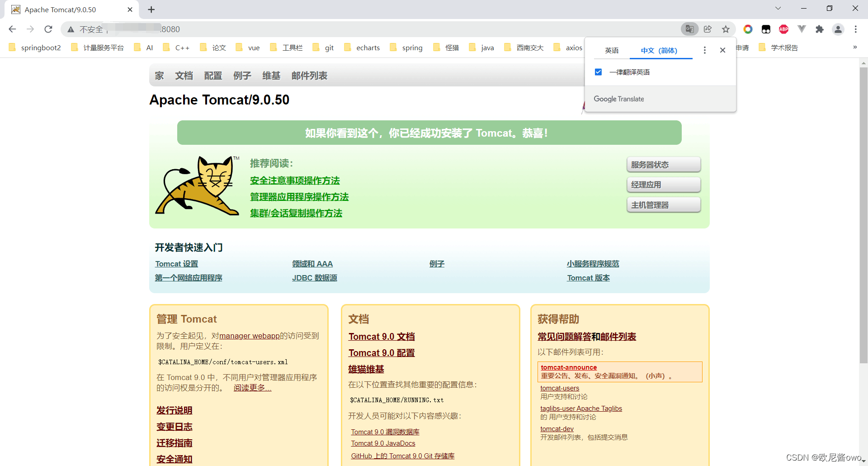
Task: Select the 英语 tab in translate popup
Action: click(612, 50)
